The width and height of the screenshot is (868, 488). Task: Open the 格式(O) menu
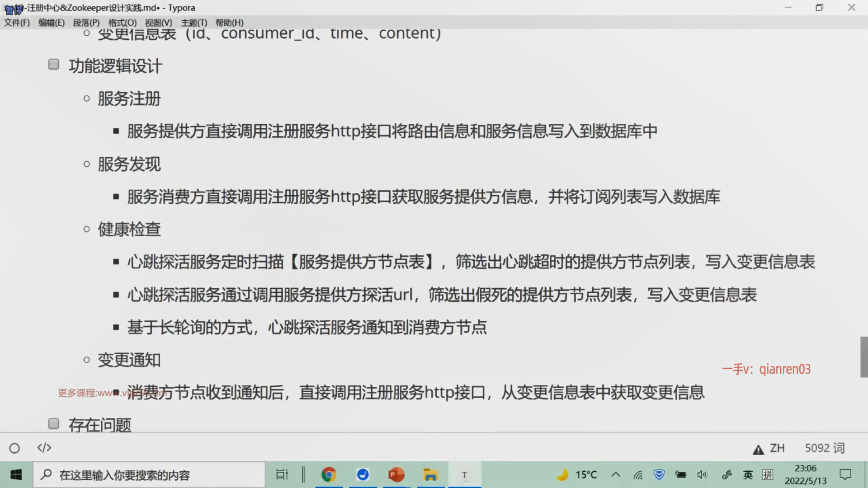pyautogui.click(x=122, y=23)
